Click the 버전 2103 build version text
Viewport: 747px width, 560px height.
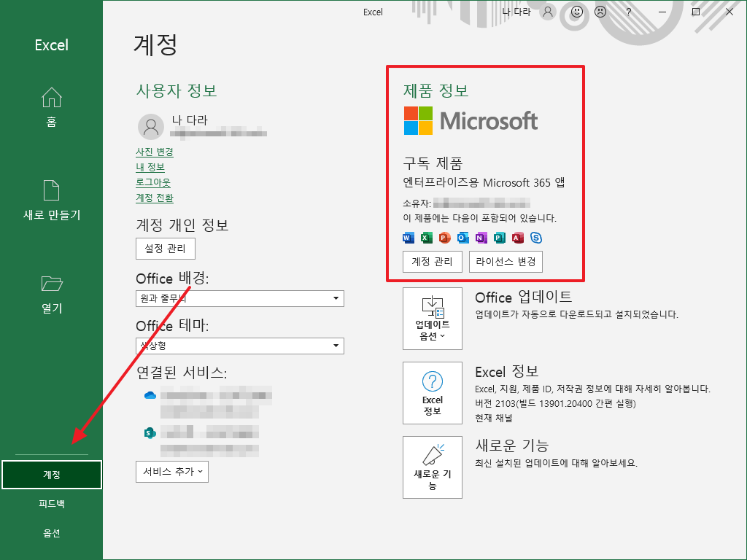[x=555, y=403]
